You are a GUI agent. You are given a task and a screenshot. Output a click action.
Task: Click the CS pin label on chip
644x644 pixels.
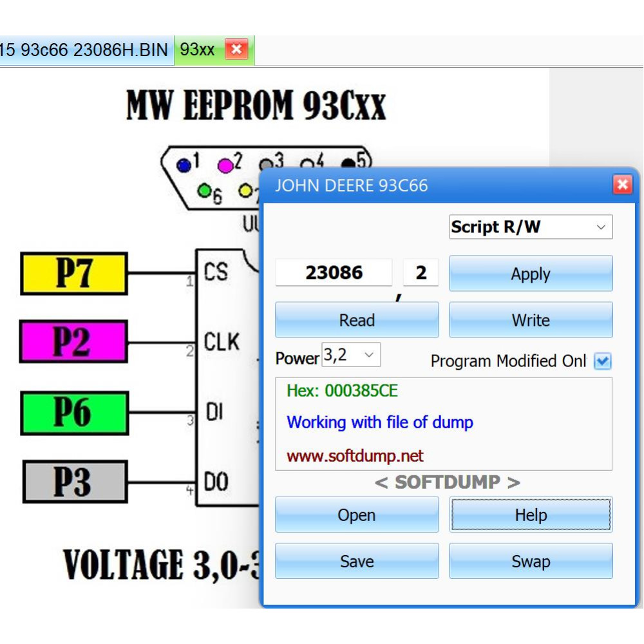pyautogui.click(x=216, y=272)
